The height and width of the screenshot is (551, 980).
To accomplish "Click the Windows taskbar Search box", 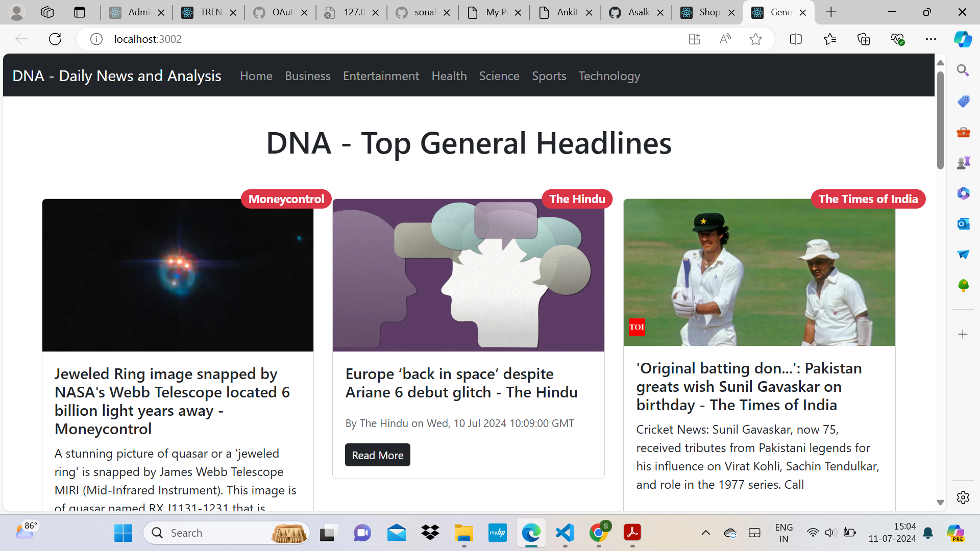I will (x=227, y=533).
